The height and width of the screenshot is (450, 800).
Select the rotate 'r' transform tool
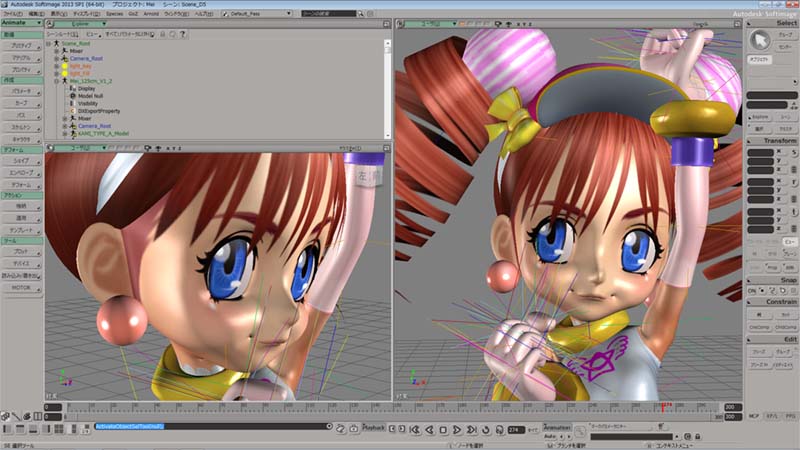pos(794,182)
